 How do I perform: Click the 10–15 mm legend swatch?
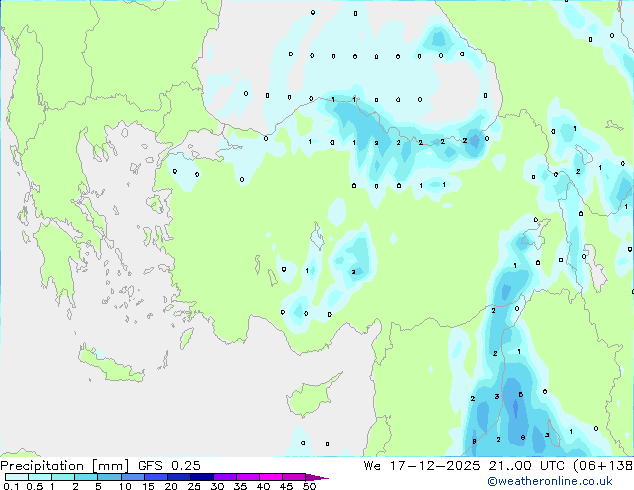point(132,477)
